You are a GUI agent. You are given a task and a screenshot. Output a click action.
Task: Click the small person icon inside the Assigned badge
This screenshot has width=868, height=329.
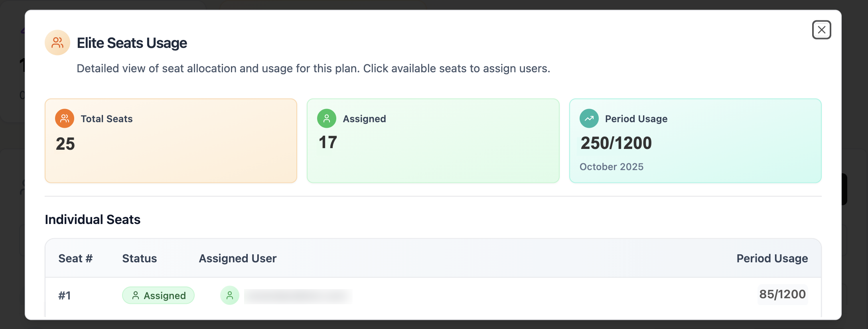136,295
